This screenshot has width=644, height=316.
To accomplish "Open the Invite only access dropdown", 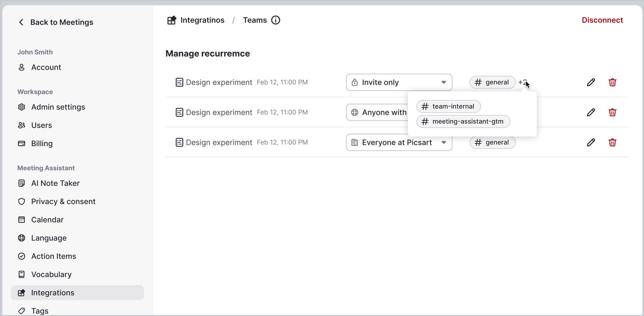I will coord(399,83).
